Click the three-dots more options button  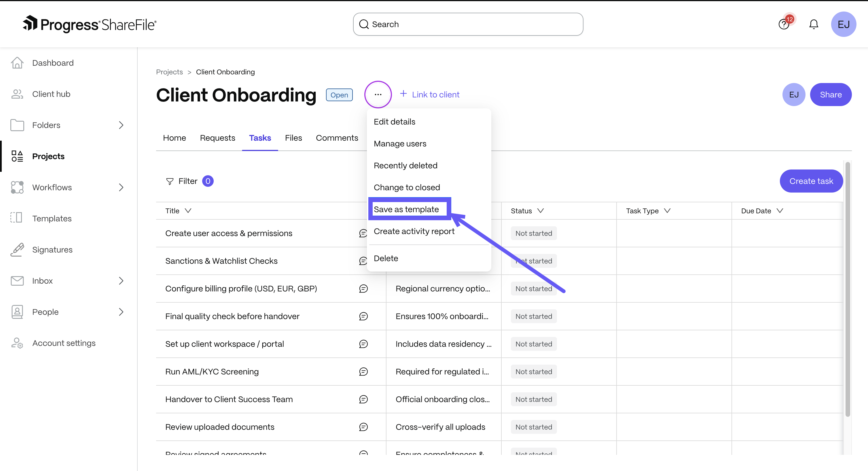(378, 95)
